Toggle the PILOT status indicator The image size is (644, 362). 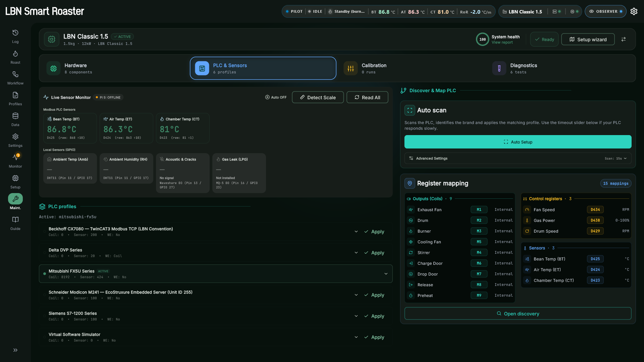[294, 11]
